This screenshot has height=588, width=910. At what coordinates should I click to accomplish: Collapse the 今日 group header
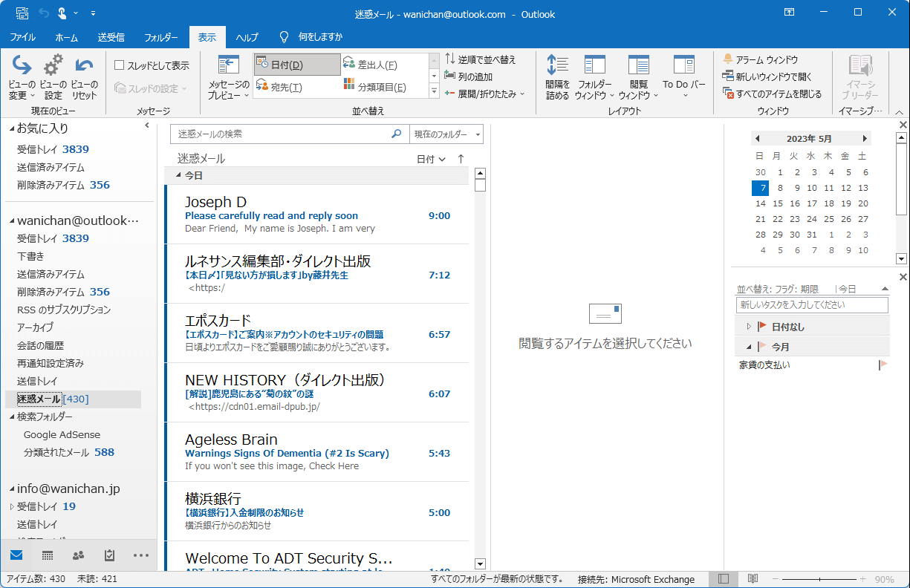coord(178,176)
